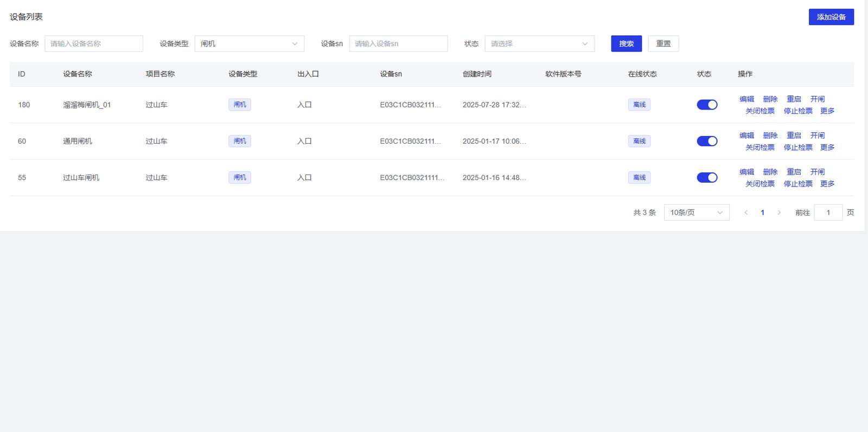
Task: Click 编辑 for device 溜溜梅闸机_01
Action: 746,99
